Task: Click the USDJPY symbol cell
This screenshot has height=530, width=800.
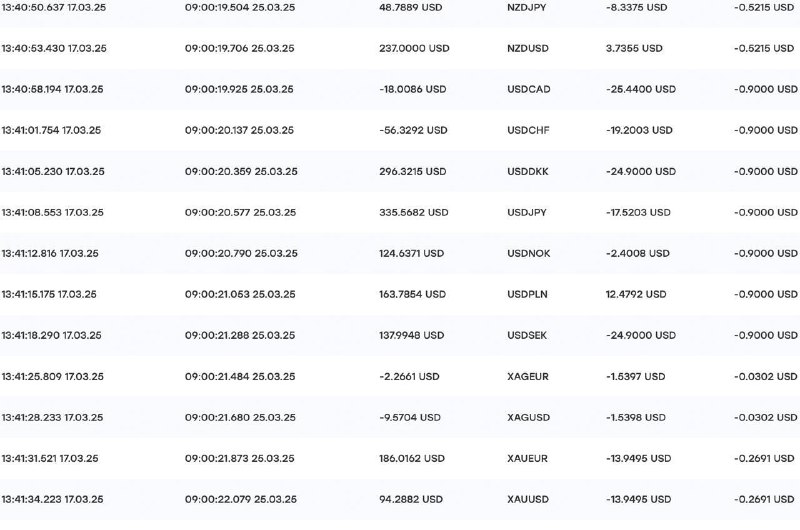Action: 527,212
